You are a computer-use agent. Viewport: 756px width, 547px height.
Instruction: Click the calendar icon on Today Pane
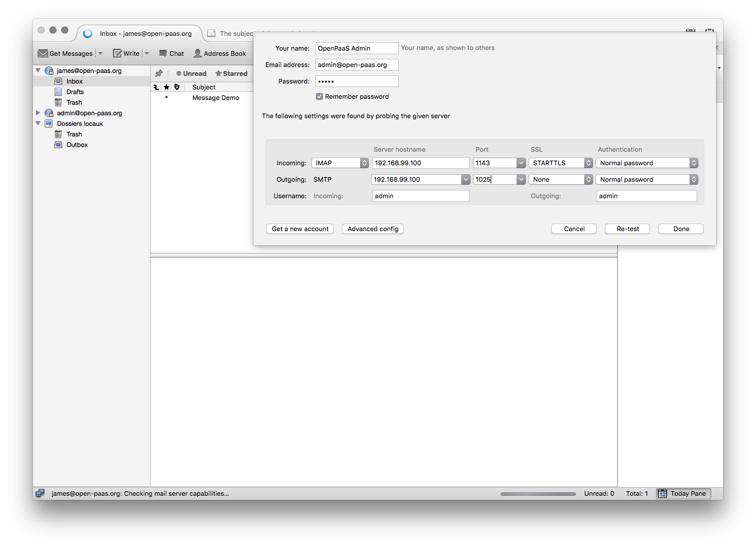662,493
